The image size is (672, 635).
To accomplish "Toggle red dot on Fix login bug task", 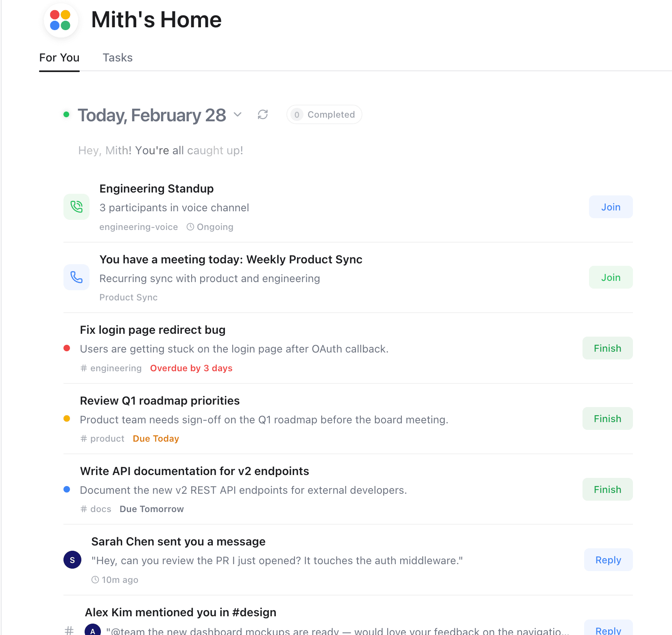I will [x=67, y=348].
